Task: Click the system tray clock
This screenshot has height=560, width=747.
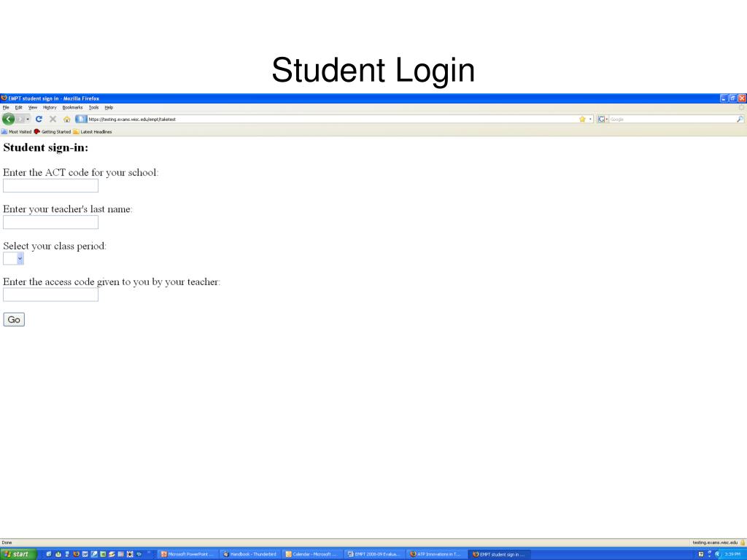Action: tap(732, 554)
